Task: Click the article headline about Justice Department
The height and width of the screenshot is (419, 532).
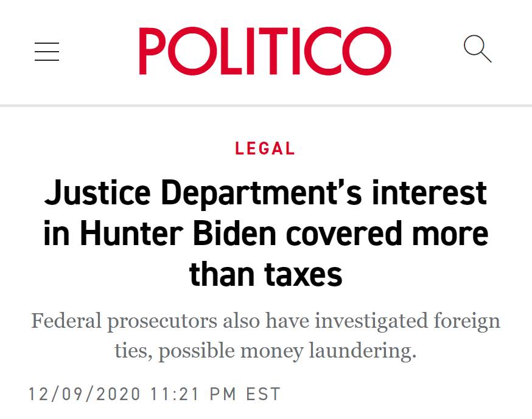Action: (265, 234)
